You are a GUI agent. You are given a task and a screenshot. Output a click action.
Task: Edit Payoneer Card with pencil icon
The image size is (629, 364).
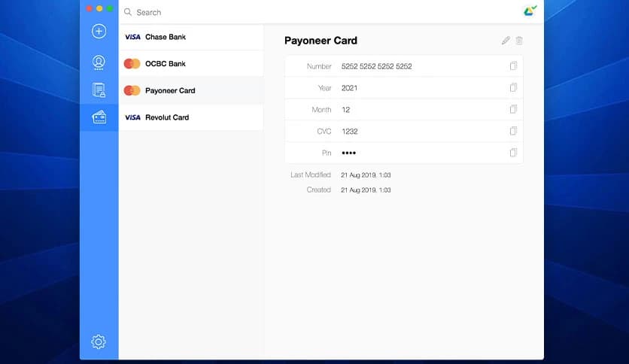[506, 40]
